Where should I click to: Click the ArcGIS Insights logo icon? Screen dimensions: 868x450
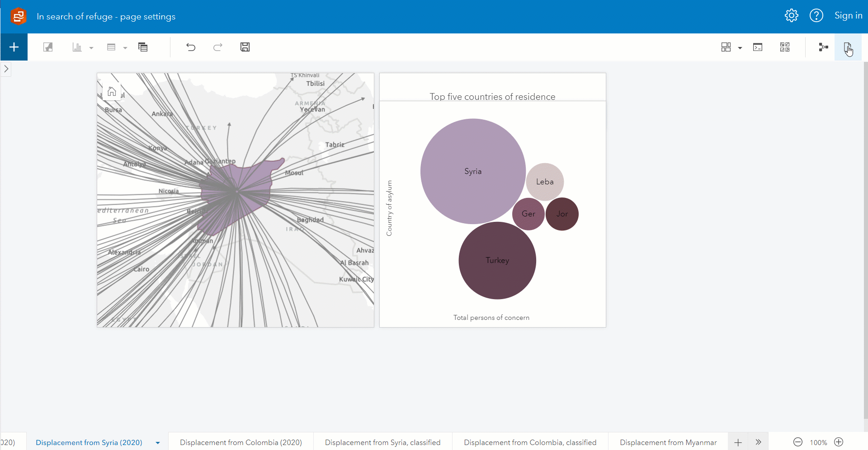19,16
